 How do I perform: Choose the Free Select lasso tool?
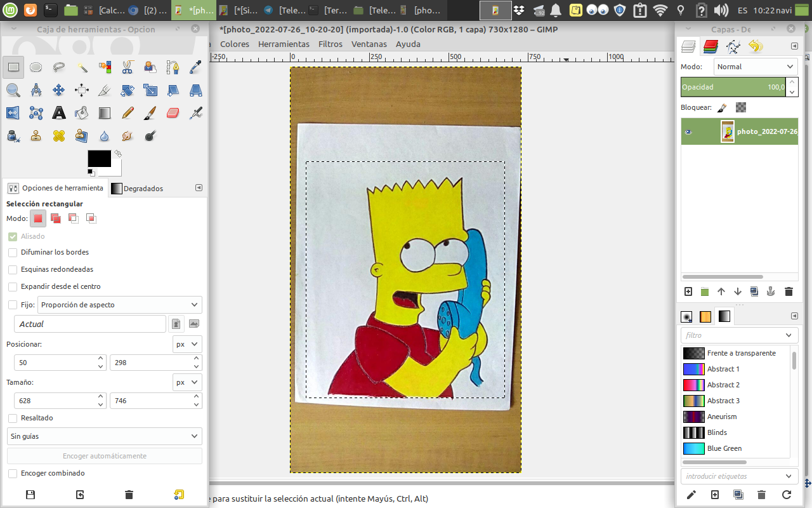tap(59, 67)
